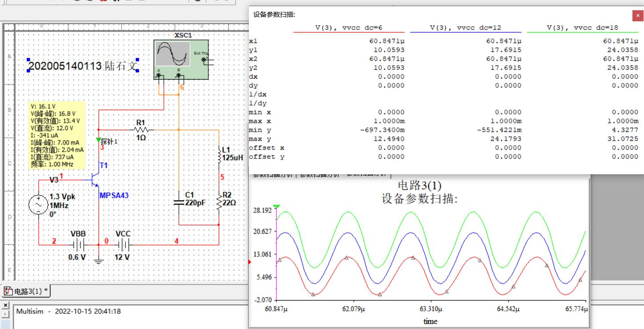Click the min y value -697.3400m
Viewport: 644px width, 329px height.
tap(382, 130)
